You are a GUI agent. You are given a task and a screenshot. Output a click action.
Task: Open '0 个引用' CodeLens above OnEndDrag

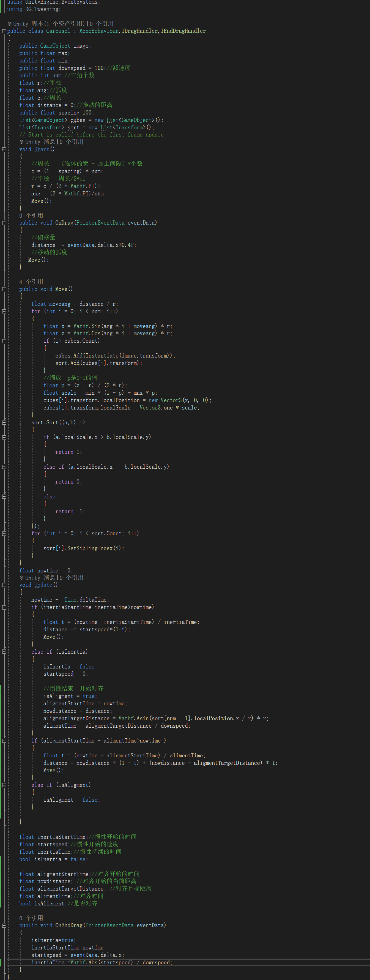(31, 918)
